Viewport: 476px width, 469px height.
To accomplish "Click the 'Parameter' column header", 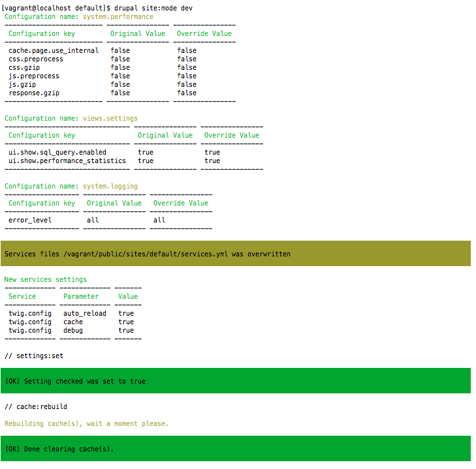I will 81,296.
